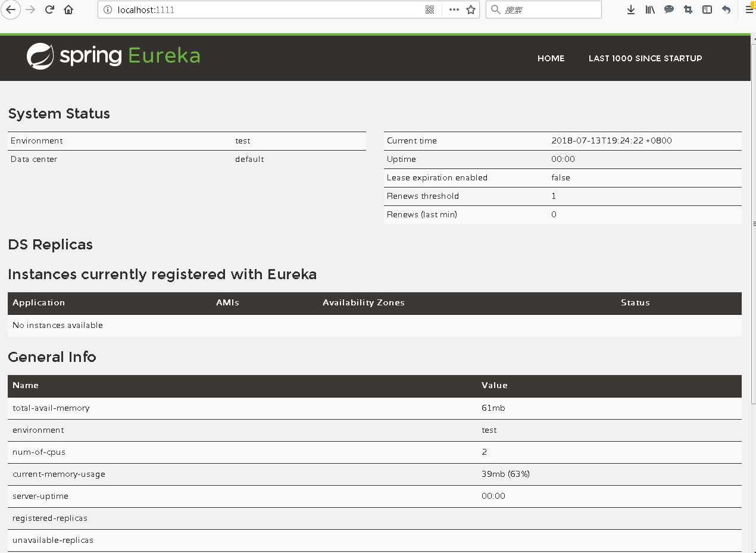Show site information for localhost
The height and width of the screenshot is (553, 756).
pos(108,10)
